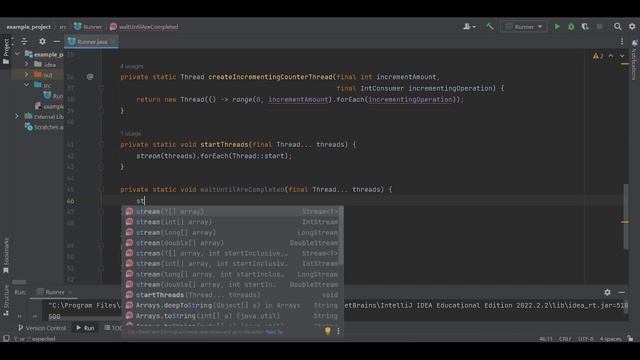Click Next Tip link in completion popup

coord(274,332)
